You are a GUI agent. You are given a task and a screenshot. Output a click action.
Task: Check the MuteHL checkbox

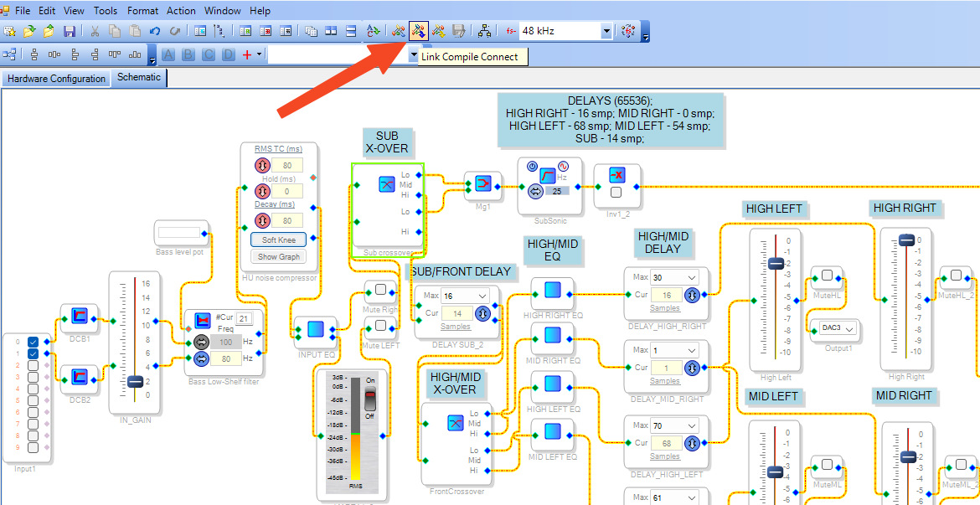tap(827, 275)
